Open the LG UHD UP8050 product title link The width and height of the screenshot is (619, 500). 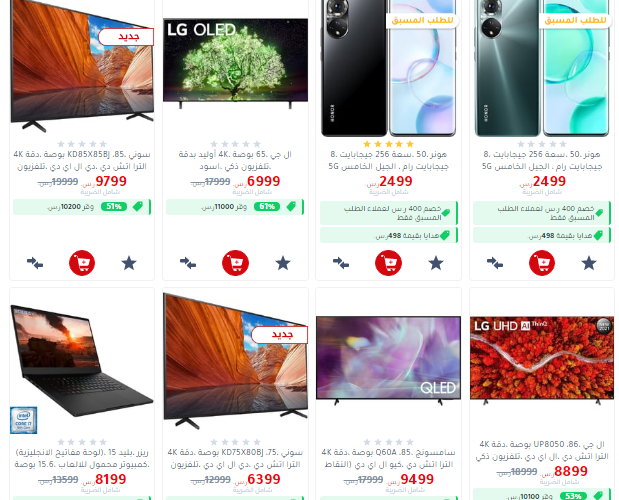542,451
